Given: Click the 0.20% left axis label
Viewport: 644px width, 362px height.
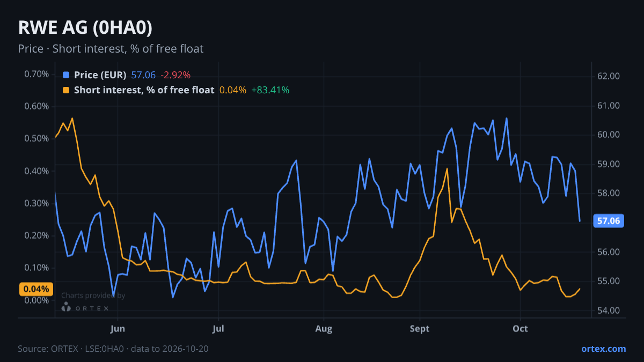Looking at the screenshot, I should tap(36, 235).
